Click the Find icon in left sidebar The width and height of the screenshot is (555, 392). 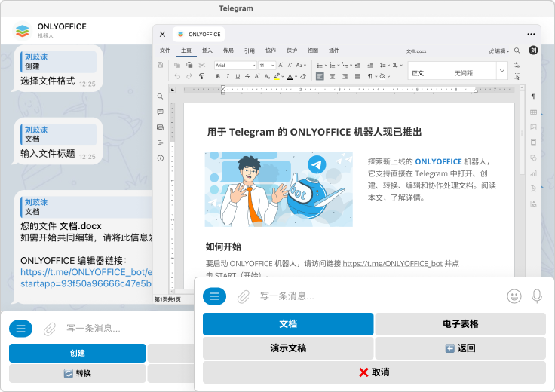coord(161,96)
